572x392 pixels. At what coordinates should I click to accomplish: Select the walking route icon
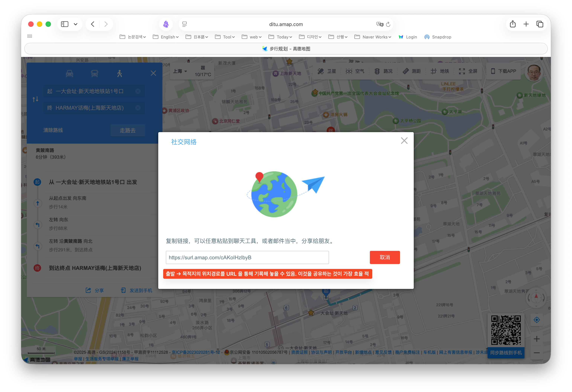[x=120, y=73]
